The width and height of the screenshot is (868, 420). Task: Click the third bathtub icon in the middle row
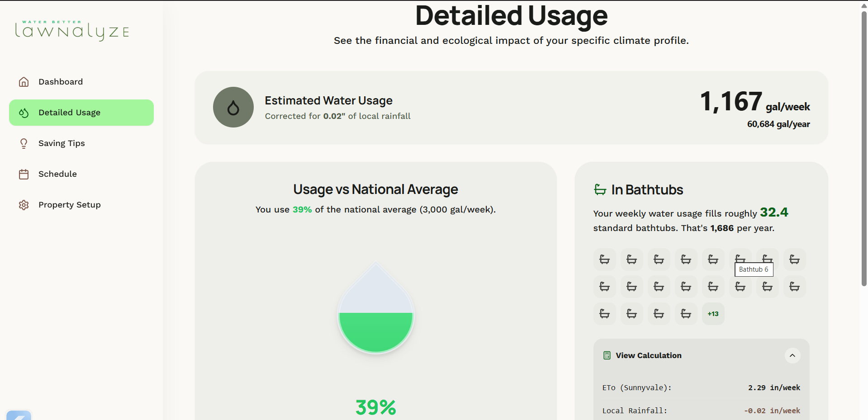point(659,287)
